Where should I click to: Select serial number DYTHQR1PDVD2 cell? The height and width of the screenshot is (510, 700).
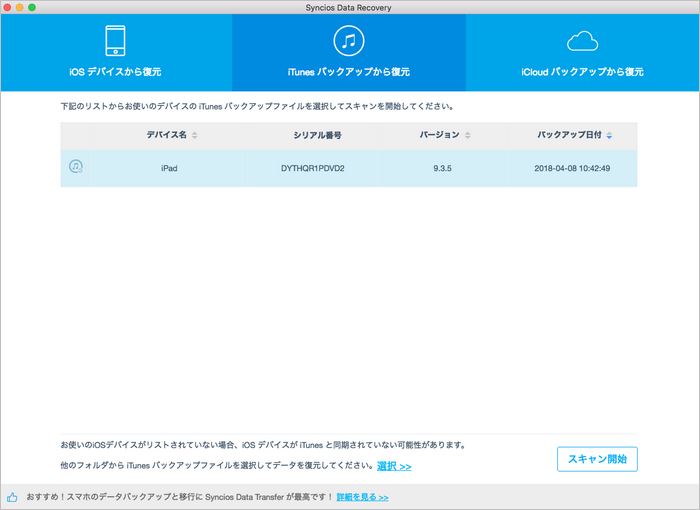click(312, 168)
